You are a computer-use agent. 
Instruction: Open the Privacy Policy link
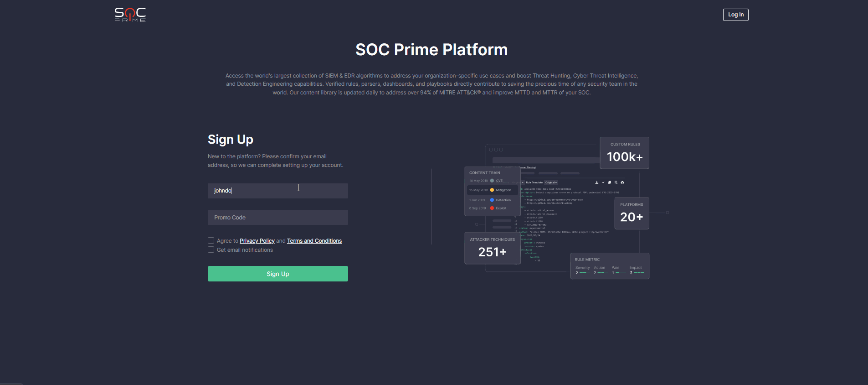coord(257,241)
